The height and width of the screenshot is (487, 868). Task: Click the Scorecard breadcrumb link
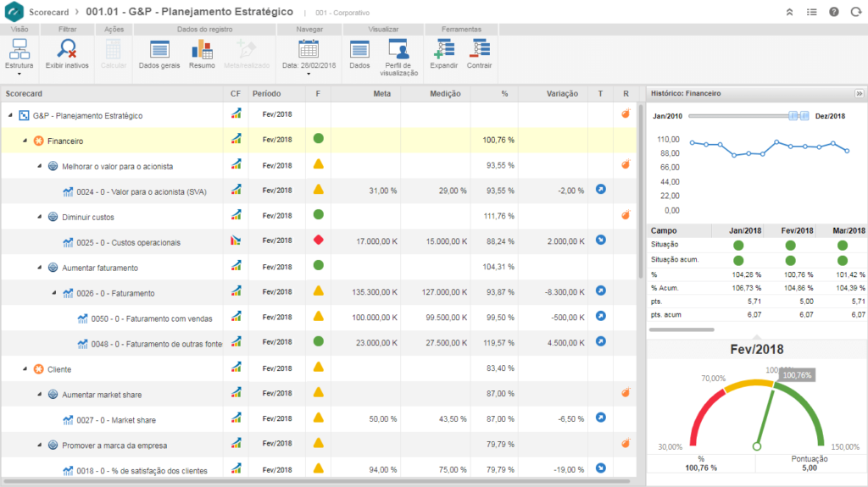(x=48, y=12)
